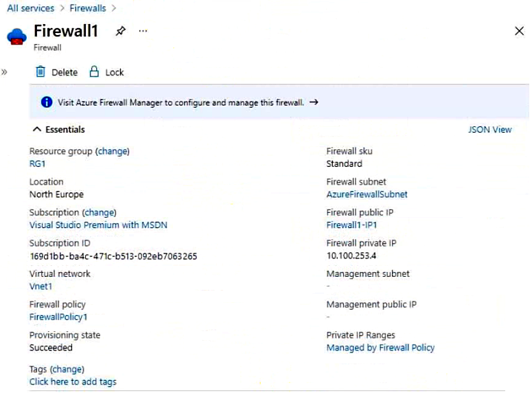Viewport: 532px width, 395px height.
Task: Open the FirewallPolicy1 policy link
Action: [x=58, y=317]
